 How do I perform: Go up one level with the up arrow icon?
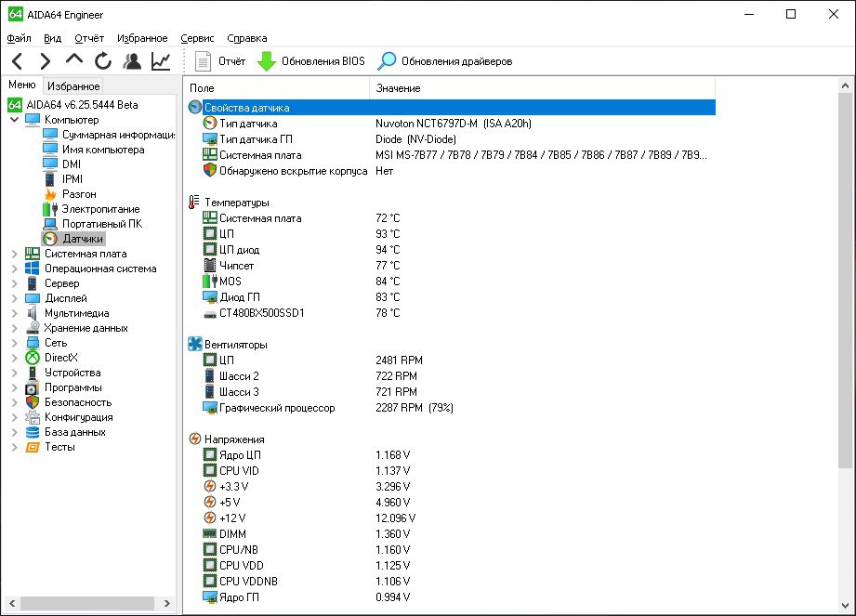[x=74, y=59]
